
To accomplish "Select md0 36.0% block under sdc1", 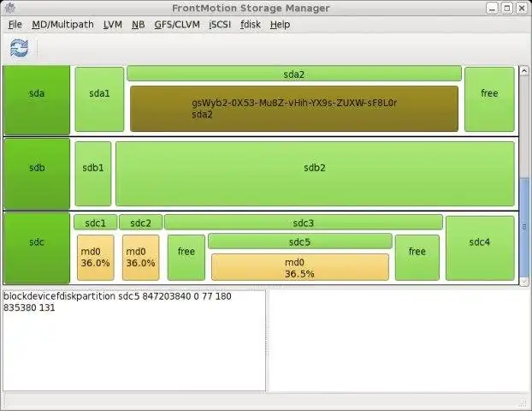I will tap(95, 258).
